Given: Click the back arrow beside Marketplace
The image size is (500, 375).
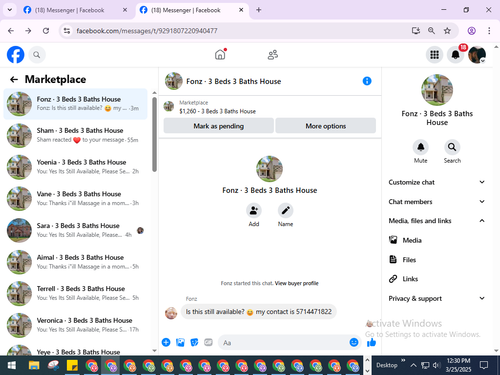Looking at the screenshot, I should coord(14,79).
